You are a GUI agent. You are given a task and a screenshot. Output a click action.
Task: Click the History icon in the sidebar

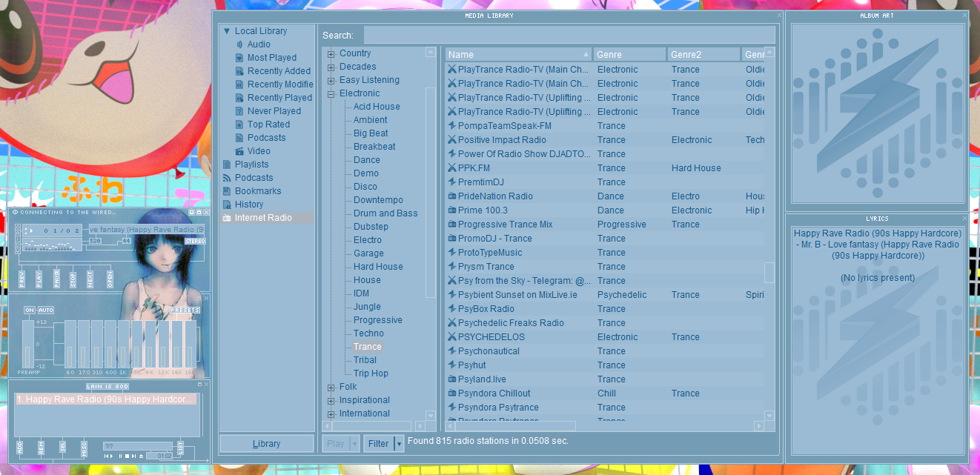(227, 205)
